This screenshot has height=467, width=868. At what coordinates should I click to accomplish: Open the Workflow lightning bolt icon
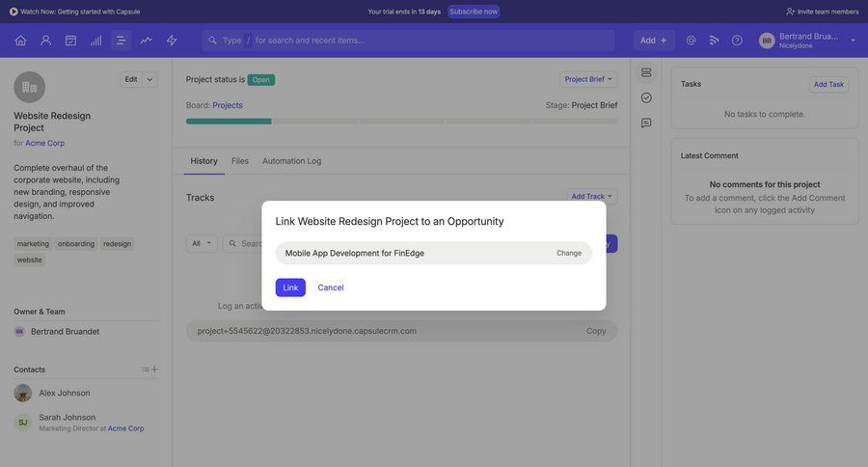pos(172,41)
